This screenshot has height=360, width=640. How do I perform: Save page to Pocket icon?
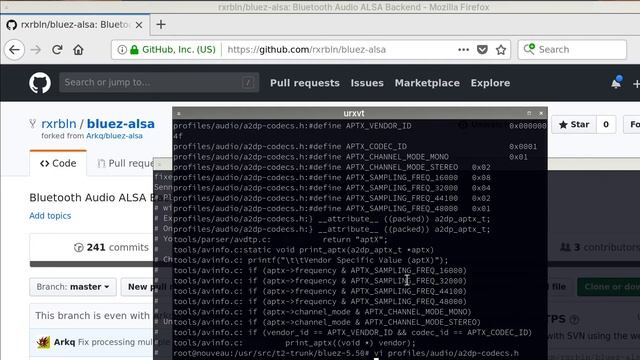(x=482, y=50)
